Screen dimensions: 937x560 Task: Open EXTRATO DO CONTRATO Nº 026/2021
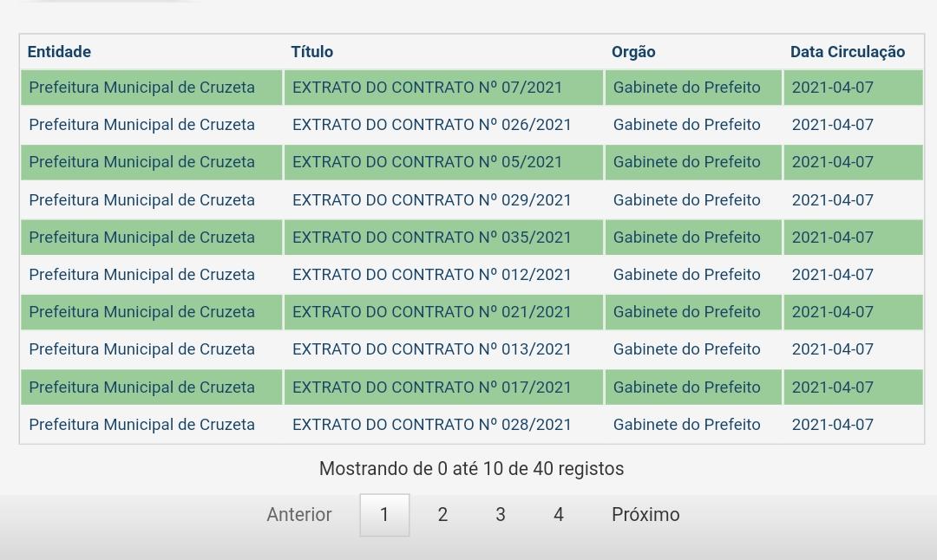[431, 125]
